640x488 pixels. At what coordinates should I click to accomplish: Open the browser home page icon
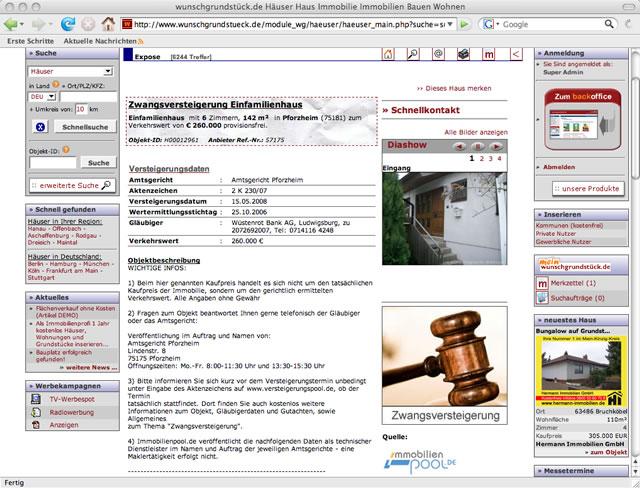click(x=108, y=24)
